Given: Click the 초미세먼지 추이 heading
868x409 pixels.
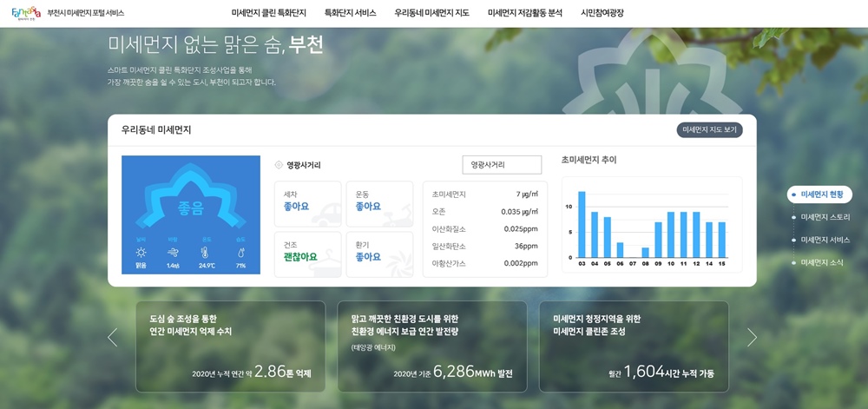Looking at the screenshot, I should click(x=589, y=160).
